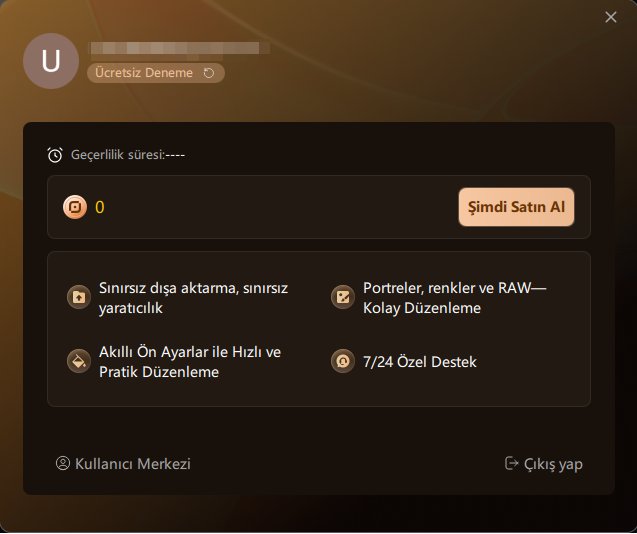This screenshot has height=534, width=637.
Task: Click the orange credits coin icon
Action: (x=75, y=207)
